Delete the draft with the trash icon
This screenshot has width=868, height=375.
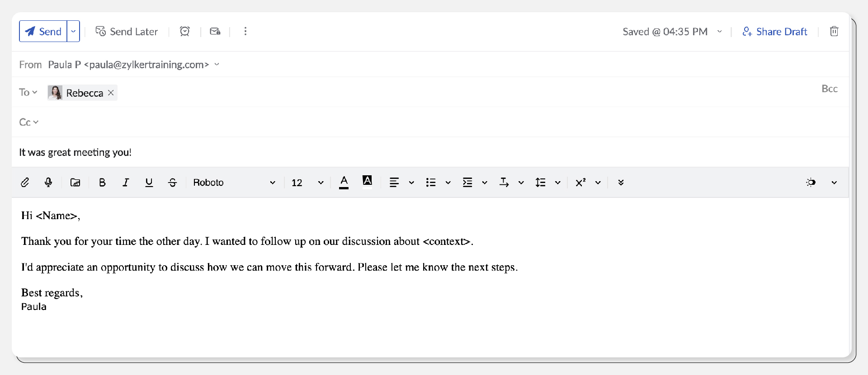tap(834, 31)
